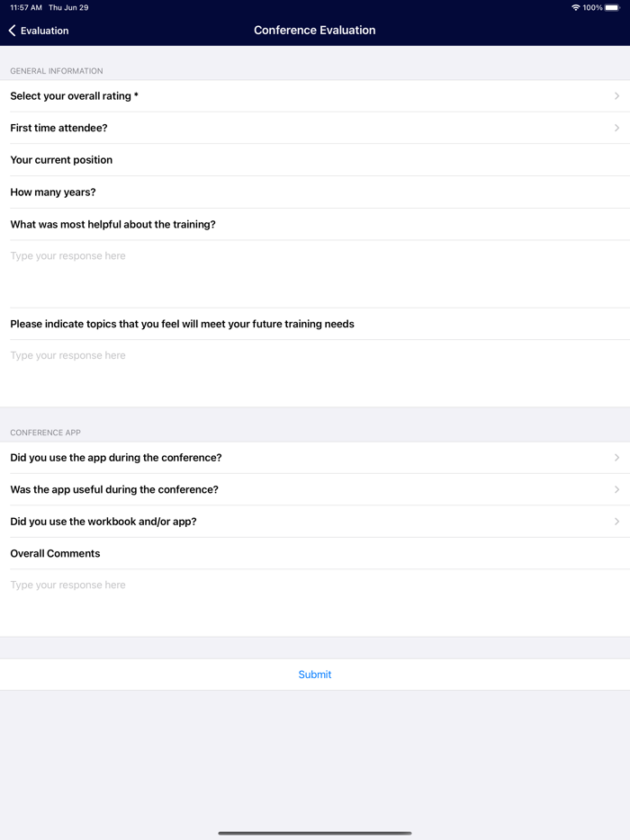This screenshot has width=630, height=840.
Task: Select the 'How many years?' field
Action: [x=315, y=192]
